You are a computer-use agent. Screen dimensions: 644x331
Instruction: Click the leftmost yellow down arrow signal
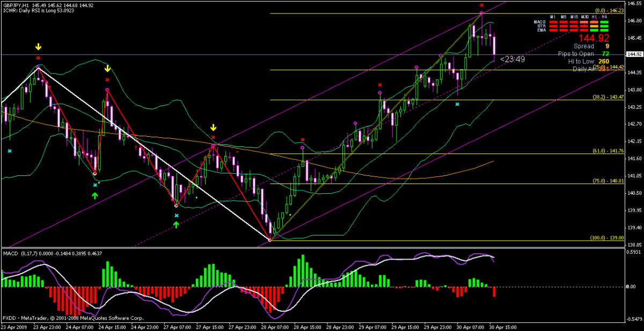tap(38, 47)
